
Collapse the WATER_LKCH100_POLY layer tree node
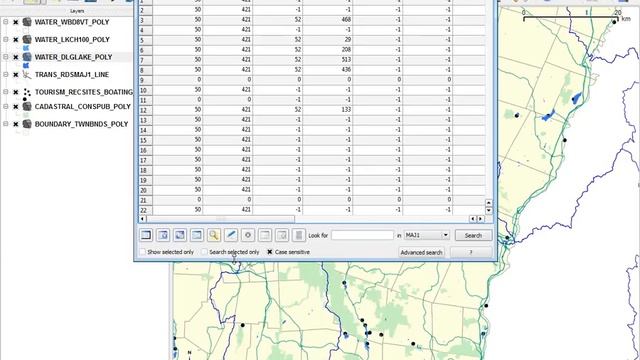click(6, 40)
